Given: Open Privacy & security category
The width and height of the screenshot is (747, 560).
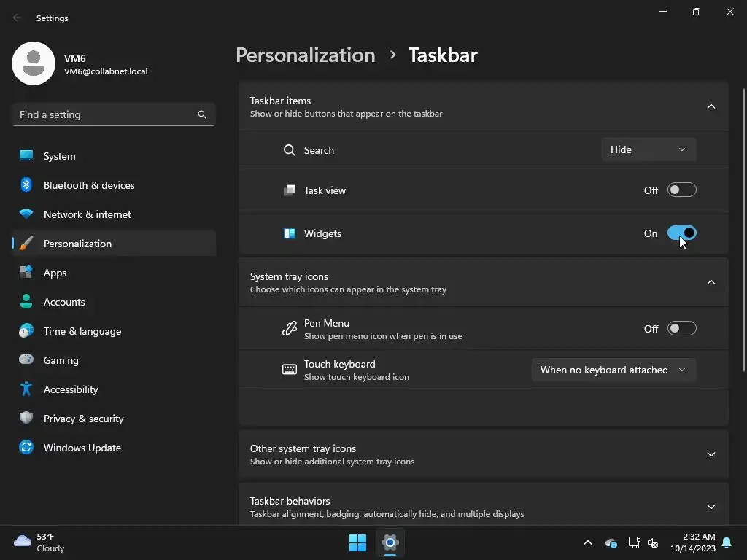Looking at the screenshot, I should [113, 419].
